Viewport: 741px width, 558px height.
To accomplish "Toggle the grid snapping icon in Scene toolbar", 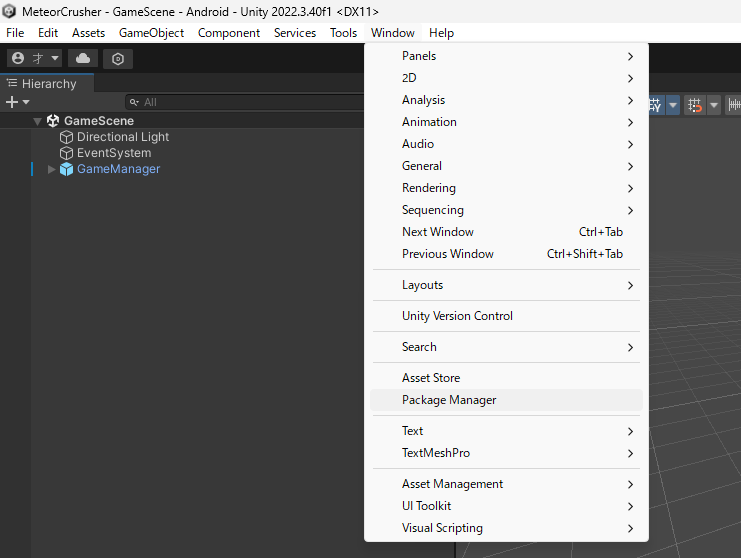I will click(694, 105).
